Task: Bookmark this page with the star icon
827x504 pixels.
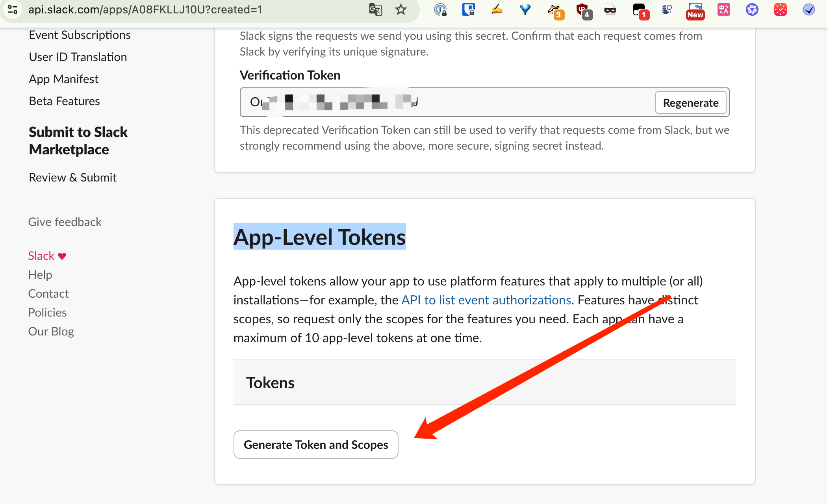Action: [x=401, y=10]
